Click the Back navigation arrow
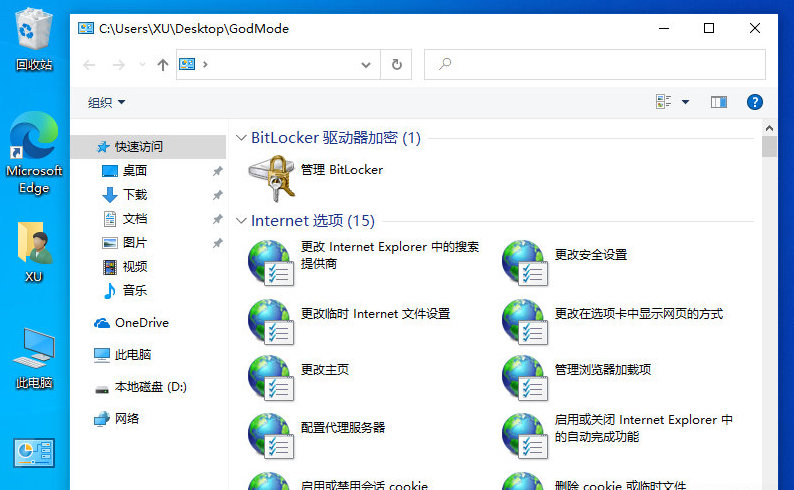Viewport: 794px width, 490px height. pos(89,65)
